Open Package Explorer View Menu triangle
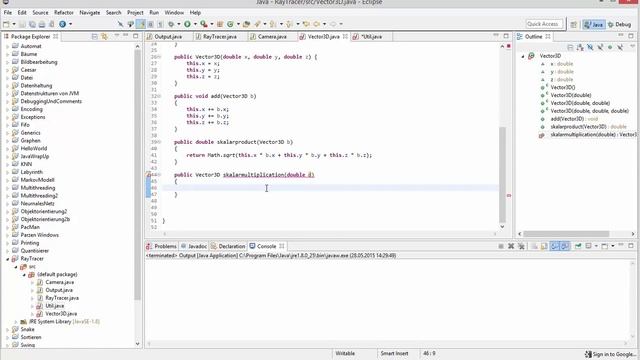The image size is (640, 360). coord(116,36)
